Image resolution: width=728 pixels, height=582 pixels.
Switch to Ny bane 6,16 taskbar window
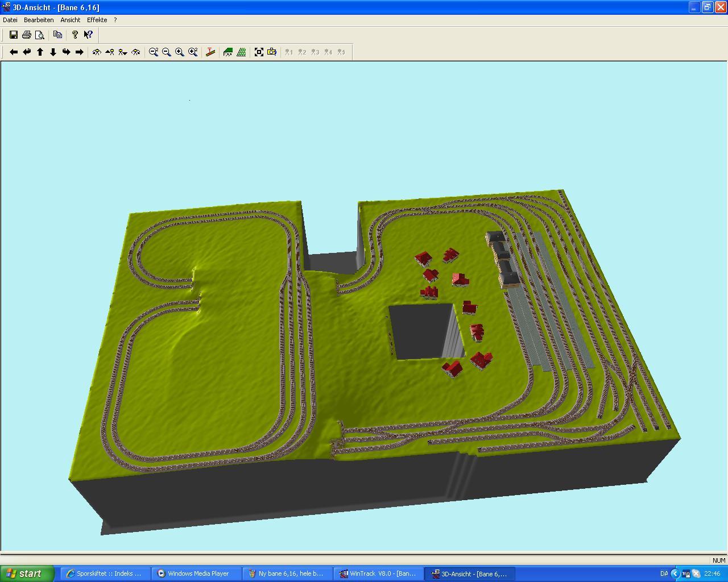(288, 573)
